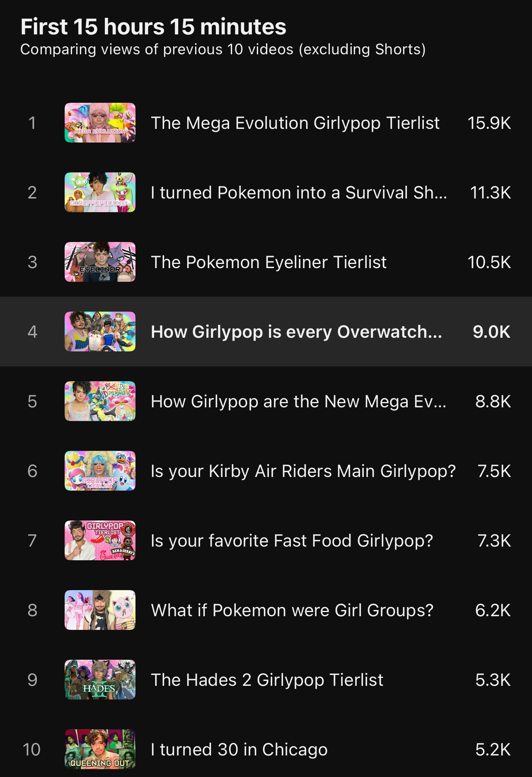Click the Queening Out Chicago thumbnail

click(100, 749)
